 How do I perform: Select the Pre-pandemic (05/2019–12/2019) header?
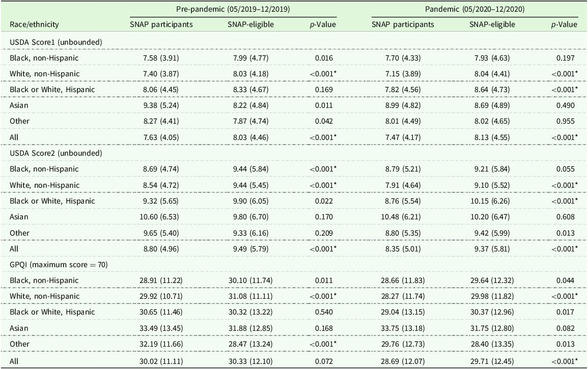click(x=233, y=9)
